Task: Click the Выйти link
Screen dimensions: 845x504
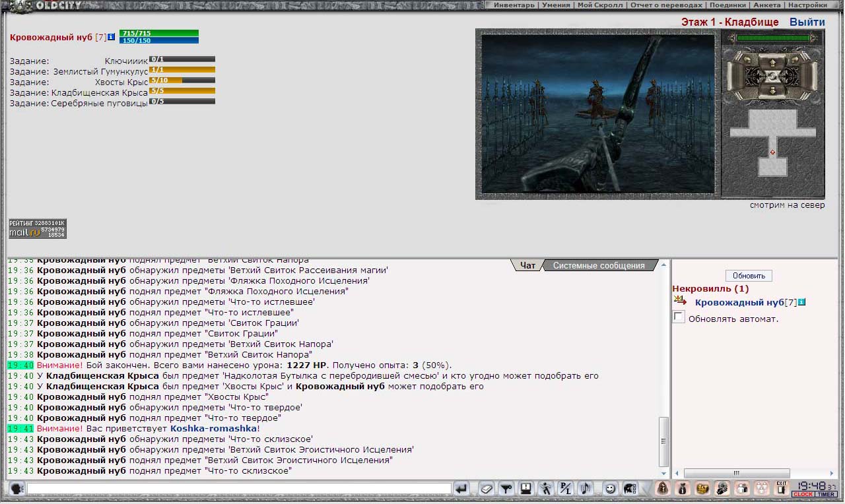Action: click(807, 22)
